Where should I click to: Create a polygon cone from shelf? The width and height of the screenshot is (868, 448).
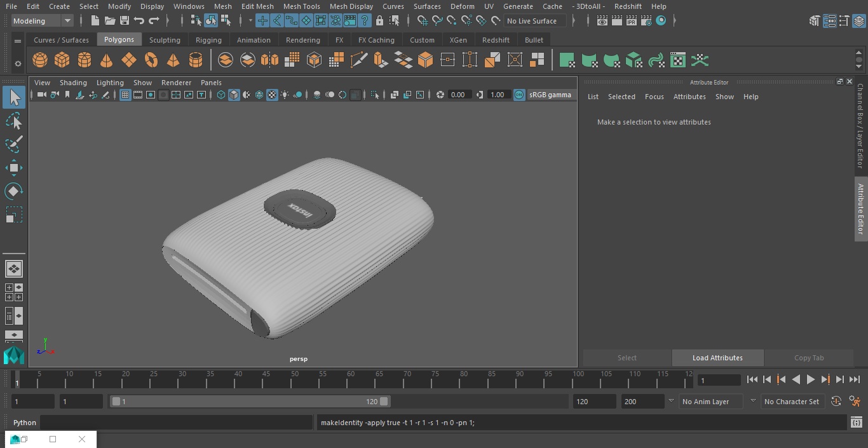coord(107,60)
